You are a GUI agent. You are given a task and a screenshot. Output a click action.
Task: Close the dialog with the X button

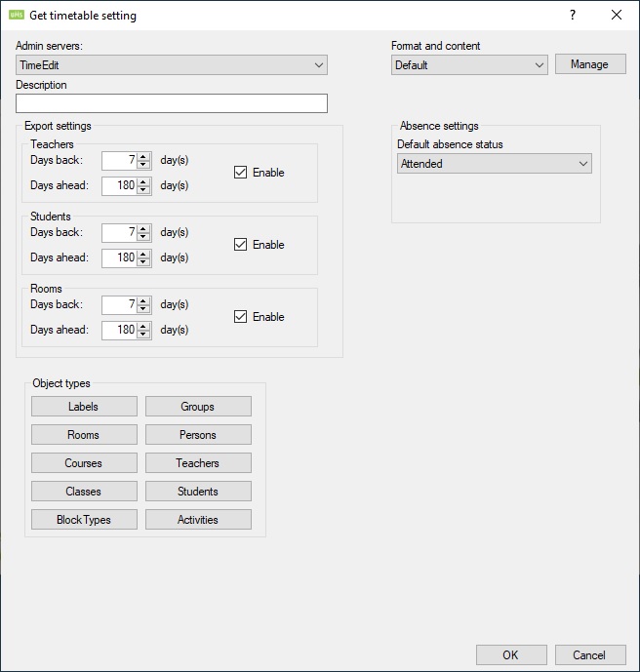pos(616,15)
